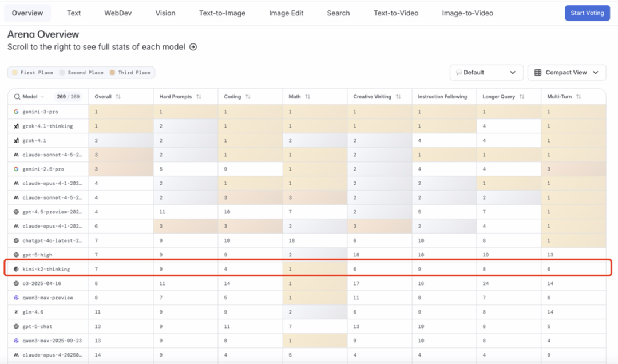
Task: Sort by Creative Writing using its arrows
Action: (x=398, y=97)
